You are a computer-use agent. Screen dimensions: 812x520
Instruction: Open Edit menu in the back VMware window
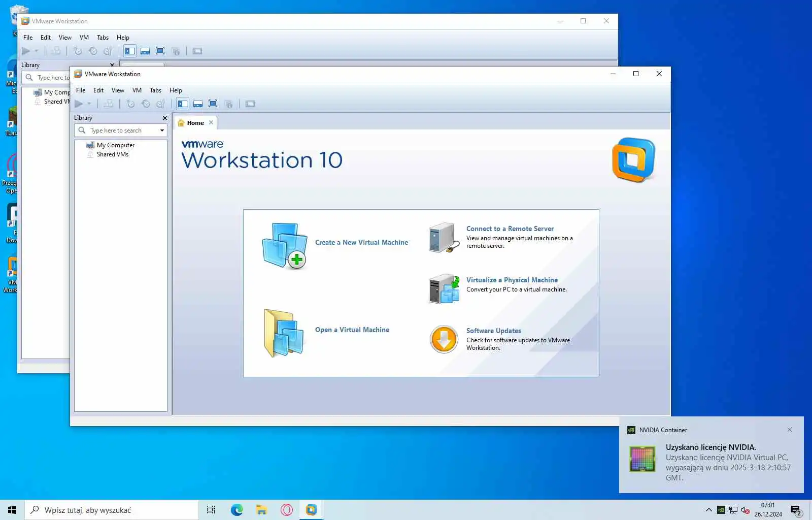[x=46, y=38]
